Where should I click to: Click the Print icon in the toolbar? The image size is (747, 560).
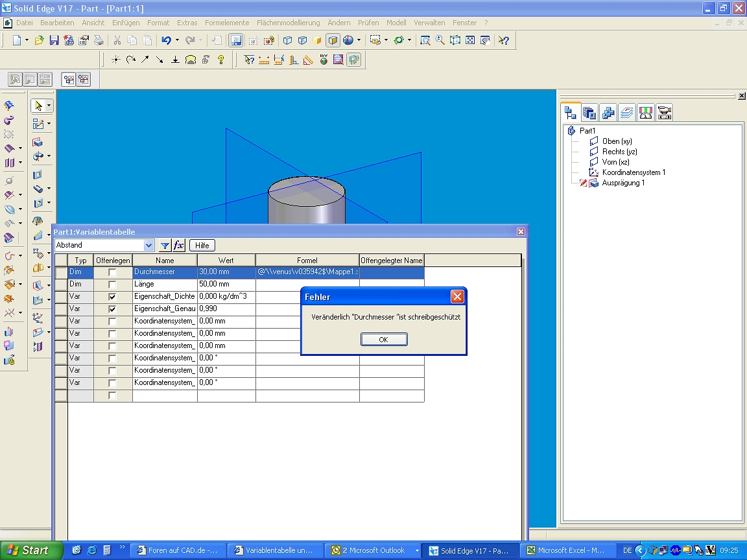point(99,40)
